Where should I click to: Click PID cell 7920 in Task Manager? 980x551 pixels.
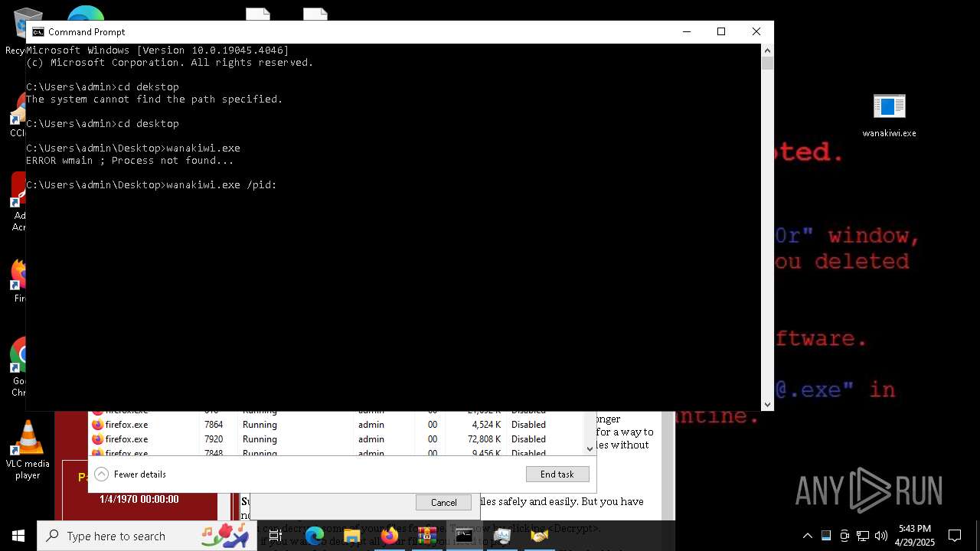pyautogui.click(x=214, y=439)
